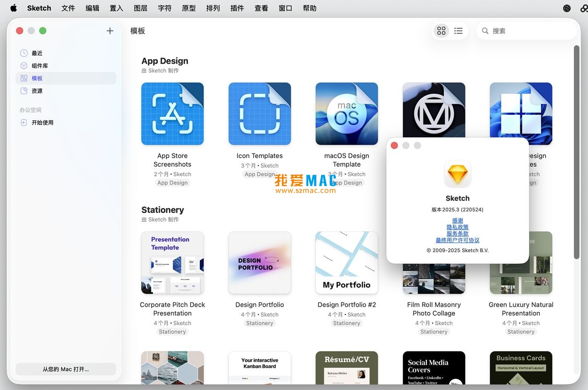Viewport: 588px width, 390px height.
Task: Open the 最近 section in the sidebar
Action: click(37, 53)
